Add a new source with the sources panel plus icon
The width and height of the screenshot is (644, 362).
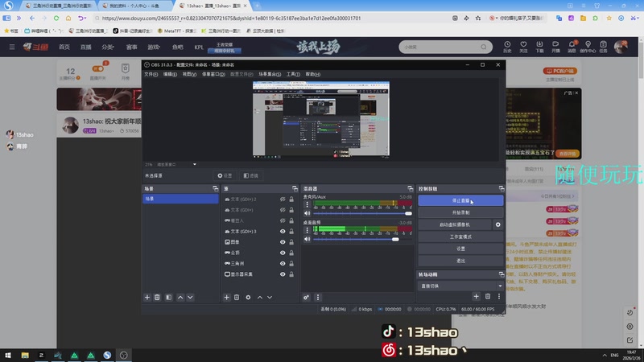[x=226, y=297]
